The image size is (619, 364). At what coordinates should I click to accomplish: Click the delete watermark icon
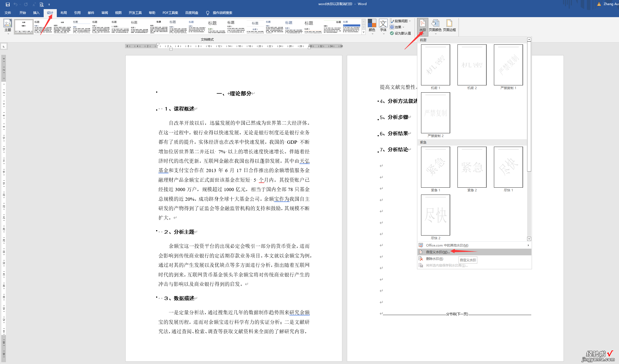click(421, 259)
